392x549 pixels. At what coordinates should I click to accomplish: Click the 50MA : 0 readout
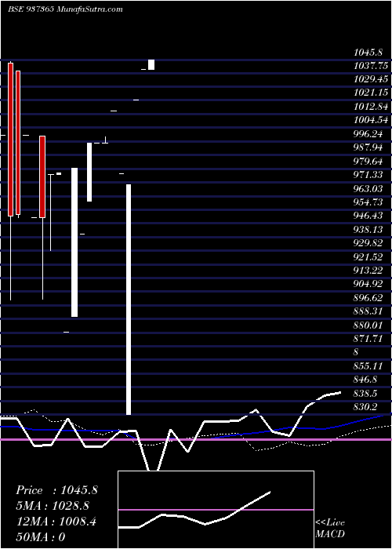(41, 537)
